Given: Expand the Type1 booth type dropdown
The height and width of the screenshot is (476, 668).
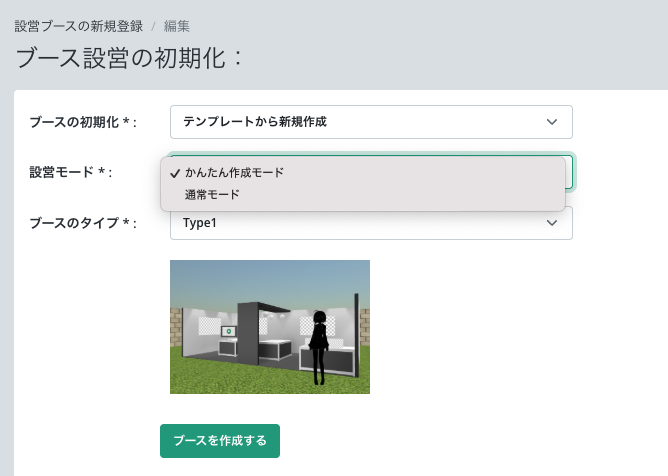Looking at the screenshot, I should coord(370,223).
